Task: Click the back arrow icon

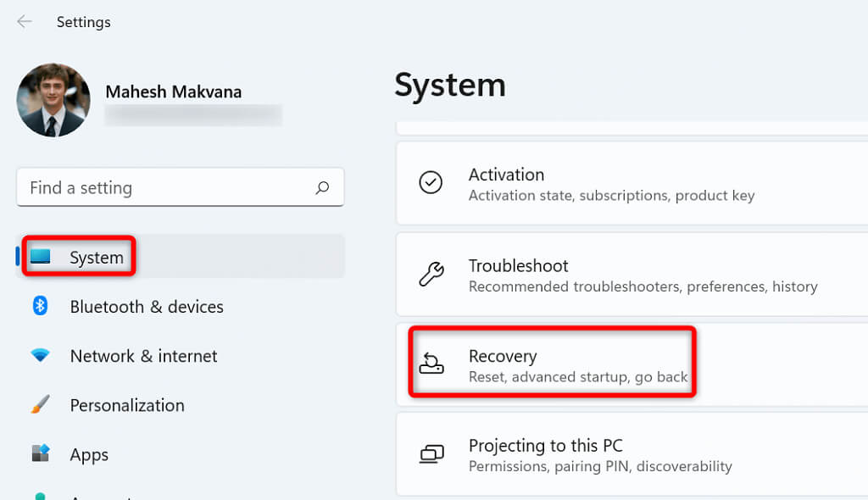Action: pos(25,22)
